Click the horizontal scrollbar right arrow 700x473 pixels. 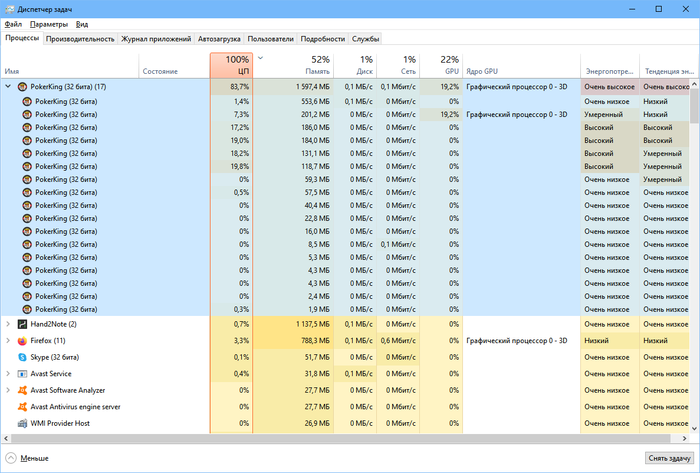[684, 438]
